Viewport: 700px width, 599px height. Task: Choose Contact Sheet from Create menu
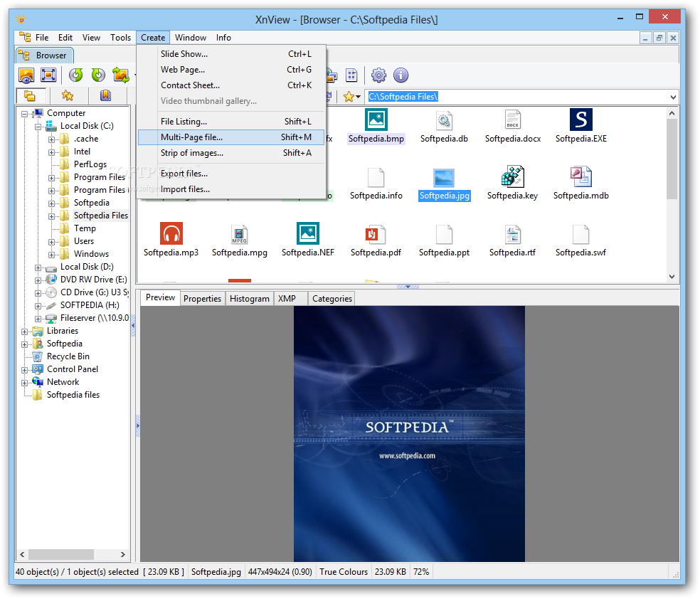pos(231,85)
